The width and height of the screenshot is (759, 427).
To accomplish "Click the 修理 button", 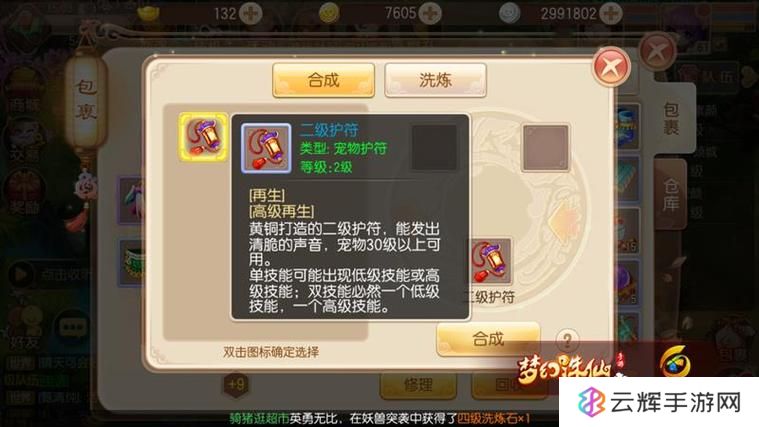I will click(x=418, y=385).
